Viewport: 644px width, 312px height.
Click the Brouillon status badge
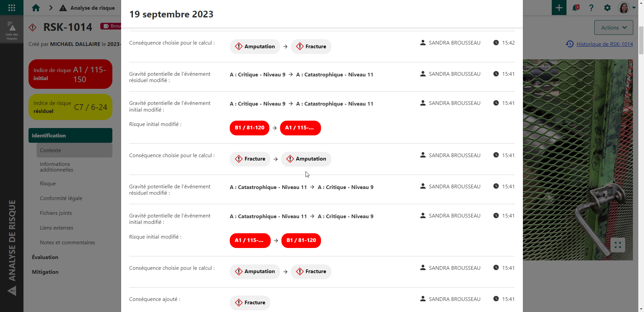pyautogui.click(x=111, y=26)
